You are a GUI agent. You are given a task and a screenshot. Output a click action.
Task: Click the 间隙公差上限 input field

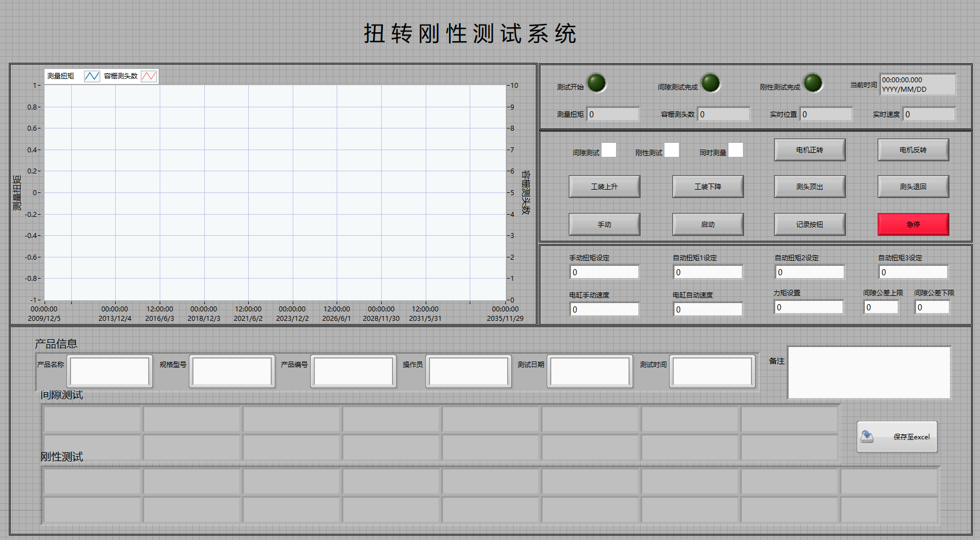click(881, 308)
